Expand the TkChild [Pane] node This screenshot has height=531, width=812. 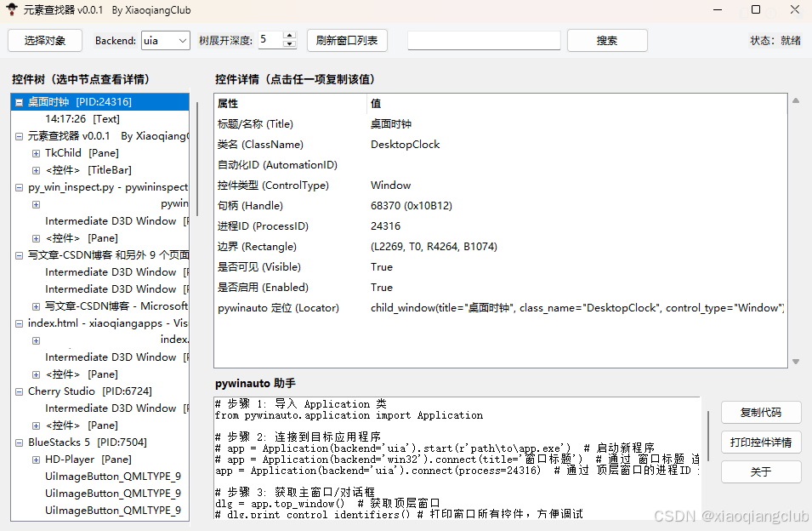point(36,153)
